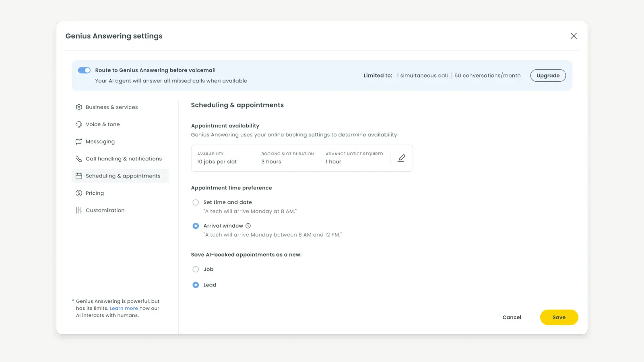Screen dimensions: 644x362
Task: Click the Voice & tone headset icon
Action: (x=79, y=124)
